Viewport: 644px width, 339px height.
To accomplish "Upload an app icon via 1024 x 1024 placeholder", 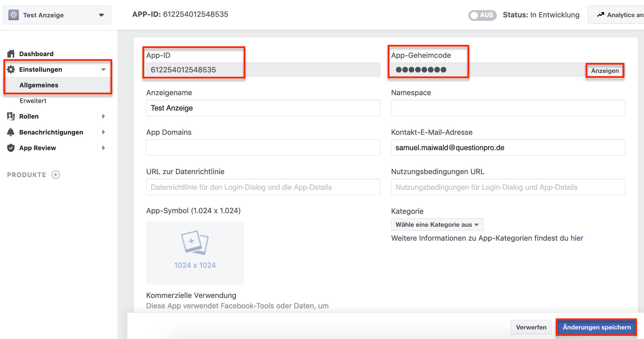I will pyautogui.click(x=195, y=253).
